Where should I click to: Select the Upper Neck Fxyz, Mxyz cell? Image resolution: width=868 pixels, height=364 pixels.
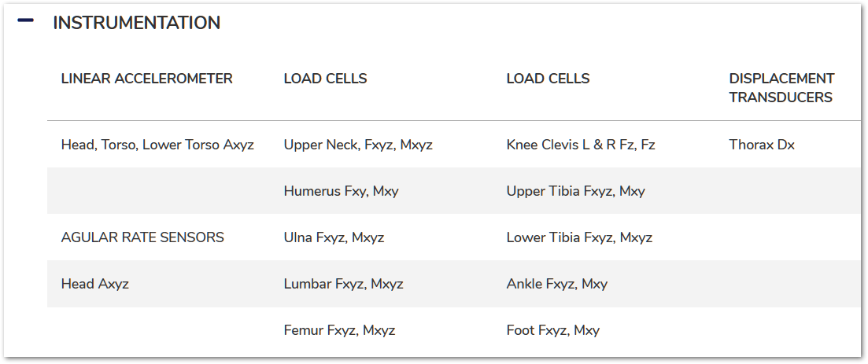[x=358, y=145]
